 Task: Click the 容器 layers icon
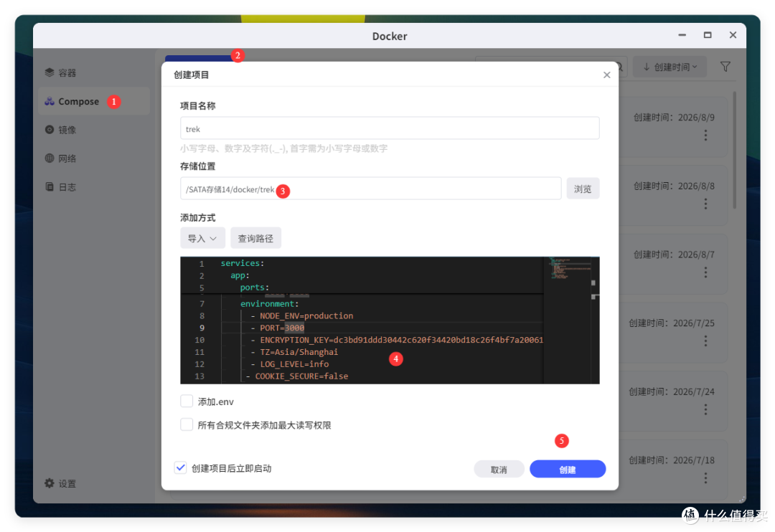pyautogui.click(x=50, y=72)
